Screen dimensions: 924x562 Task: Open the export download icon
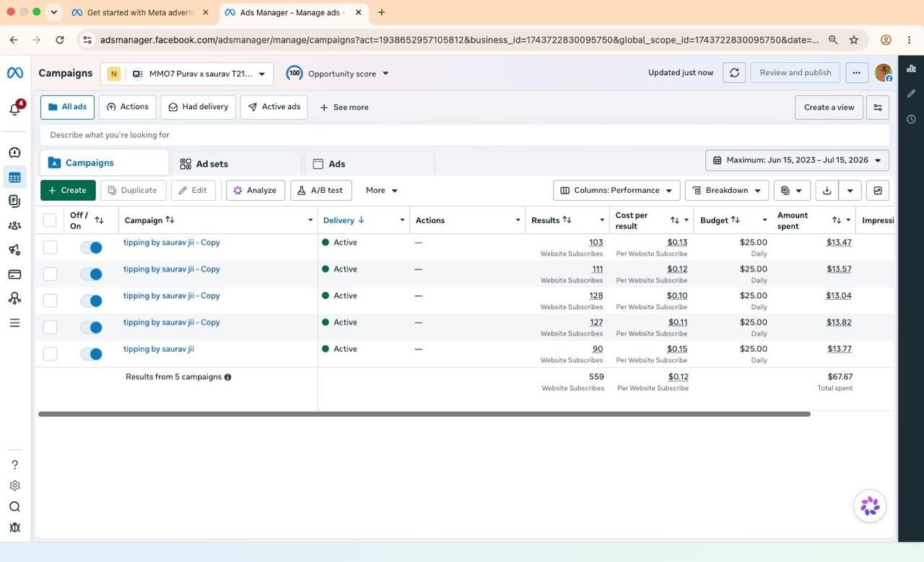pyautogui.click(x=827, y=190)
